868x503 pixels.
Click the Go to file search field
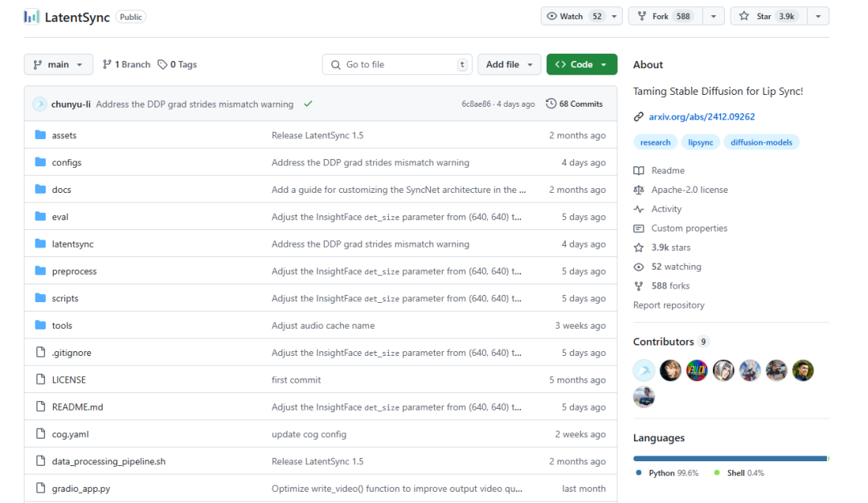397,64
